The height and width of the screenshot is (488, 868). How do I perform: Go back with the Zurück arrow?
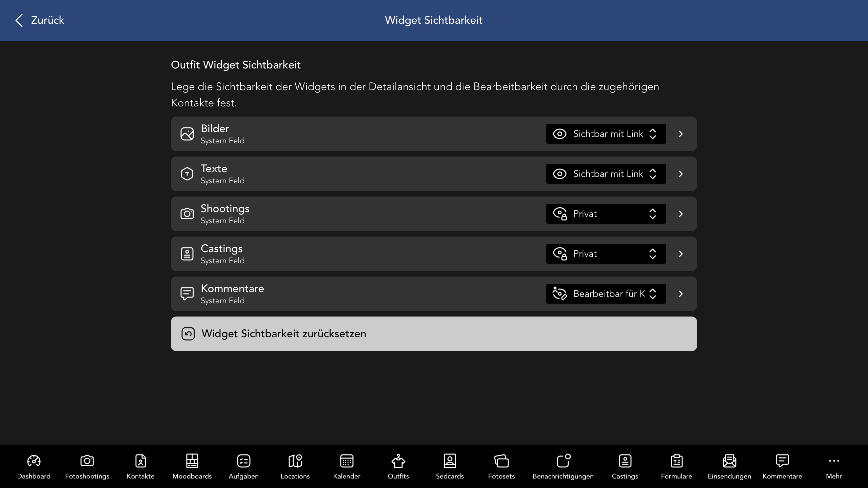click(x=19, y=20)
